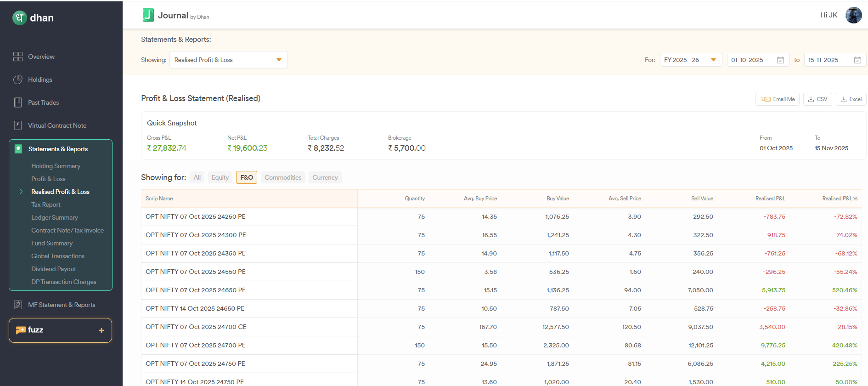Screen dimensions: 868x386
Task: Click the Email Me button
Action: pyautogui.click(x=777, y=99)
